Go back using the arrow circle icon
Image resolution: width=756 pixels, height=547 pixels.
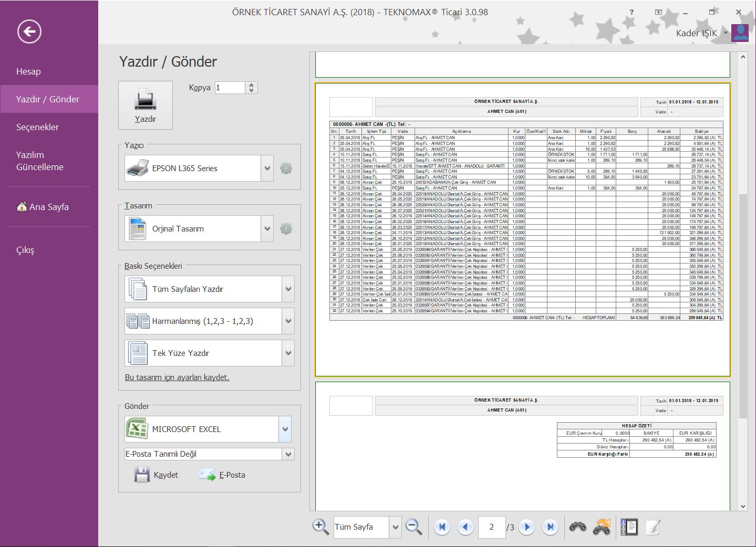[x=29, y=31]
